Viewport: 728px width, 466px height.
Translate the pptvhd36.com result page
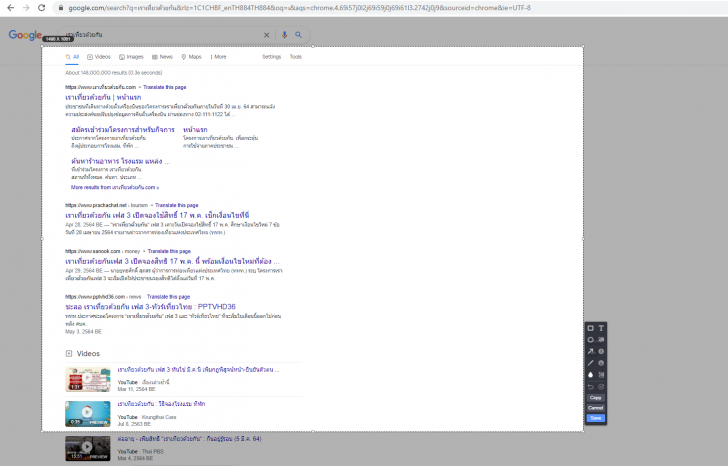(169, 297)
